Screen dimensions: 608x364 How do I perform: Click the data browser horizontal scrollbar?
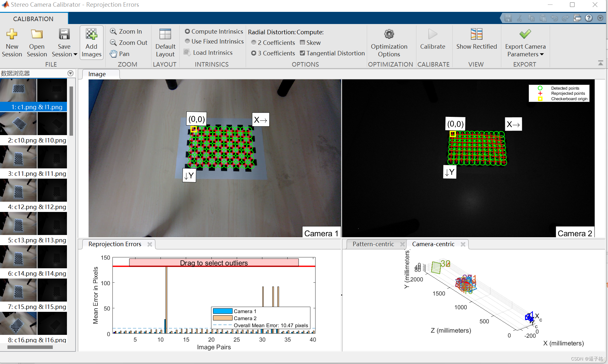(x=30, y=347)
